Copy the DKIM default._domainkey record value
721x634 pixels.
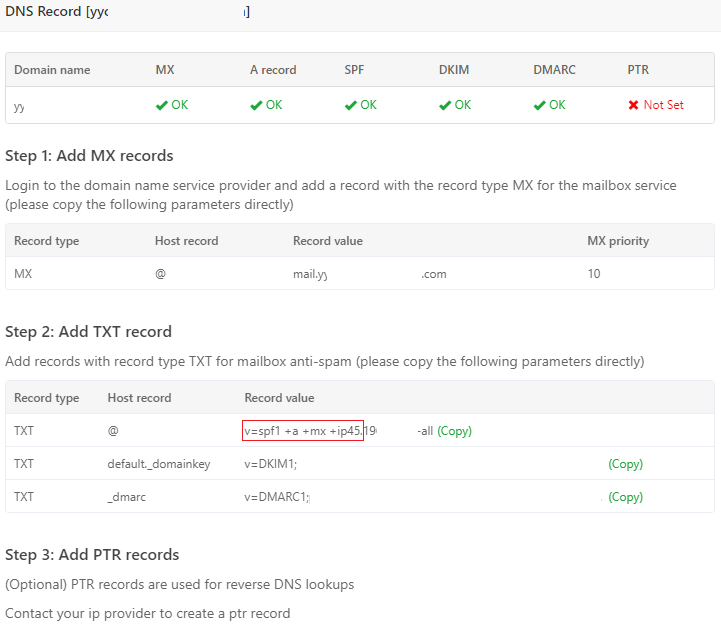[x=625, y=464]
